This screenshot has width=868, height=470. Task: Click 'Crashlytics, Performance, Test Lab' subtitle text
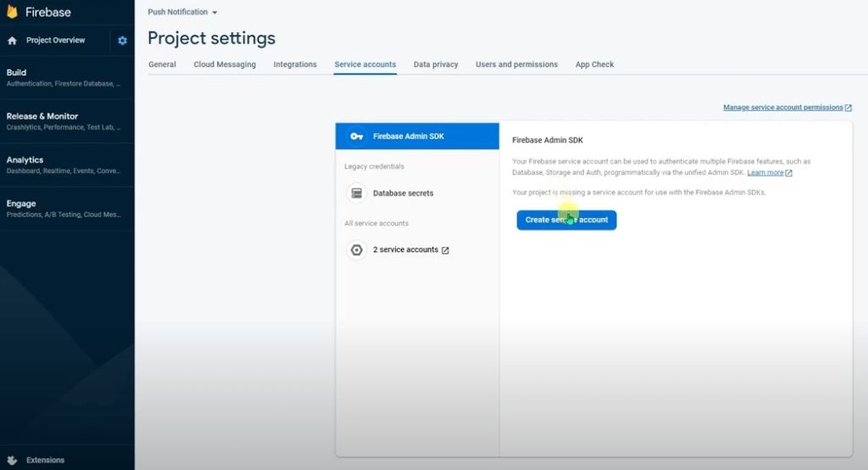[x=63, y=127]
